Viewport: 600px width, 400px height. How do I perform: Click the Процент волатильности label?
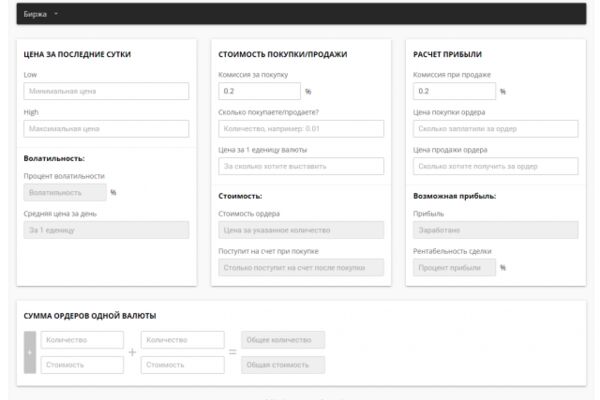pyautogui.click(x=64, y=176)
